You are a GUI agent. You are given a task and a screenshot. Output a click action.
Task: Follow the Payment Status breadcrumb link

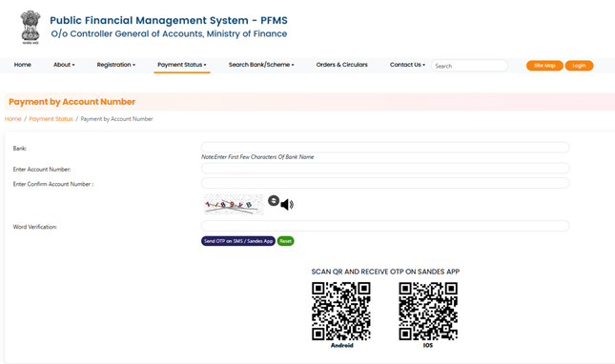tap(51, 119)
